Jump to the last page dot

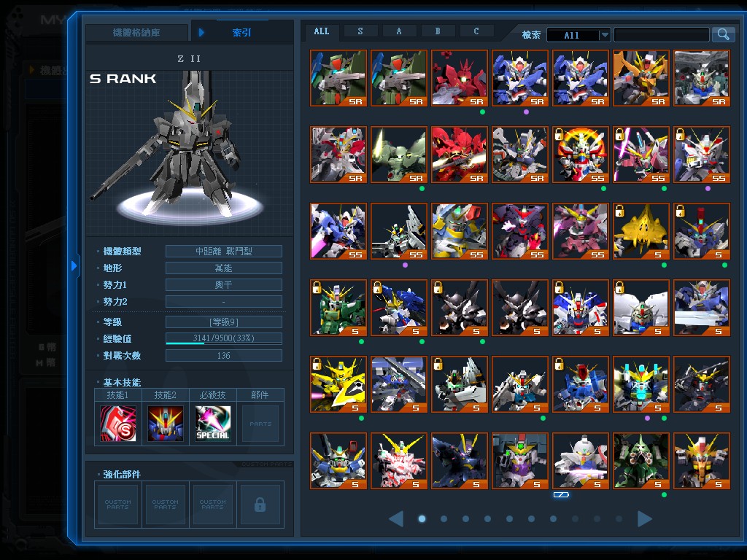point(619,518)
